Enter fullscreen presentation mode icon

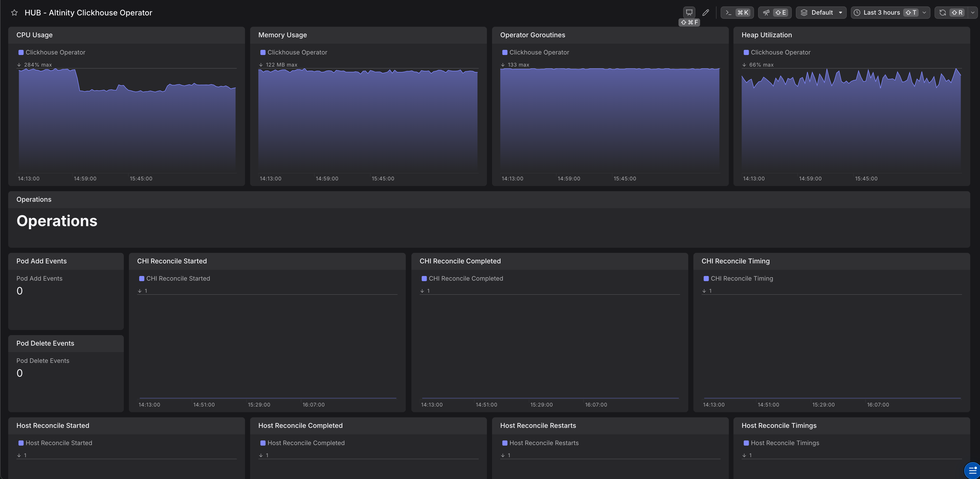(x=689, y=13)
